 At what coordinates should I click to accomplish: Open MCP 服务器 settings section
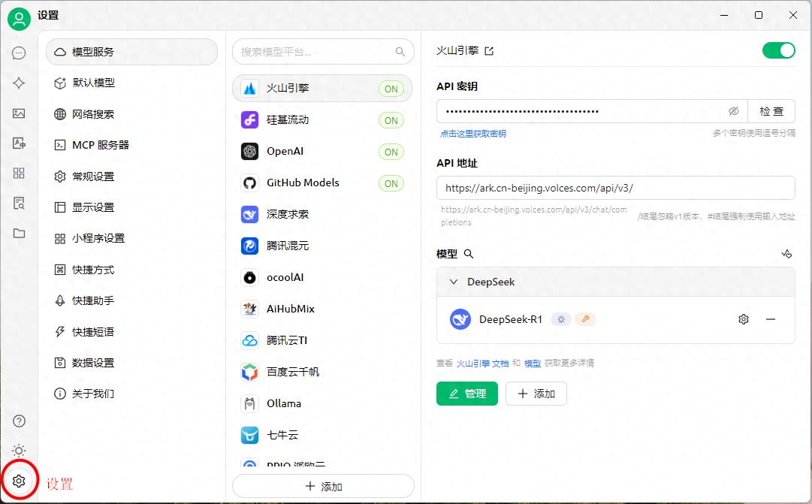coord(131,145)
